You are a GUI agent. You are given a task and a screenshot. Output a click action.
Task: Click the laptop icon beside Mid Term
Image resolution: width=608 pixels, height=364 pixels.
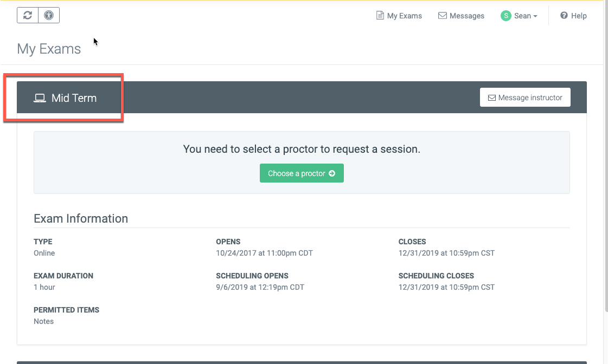click(40, 98)
